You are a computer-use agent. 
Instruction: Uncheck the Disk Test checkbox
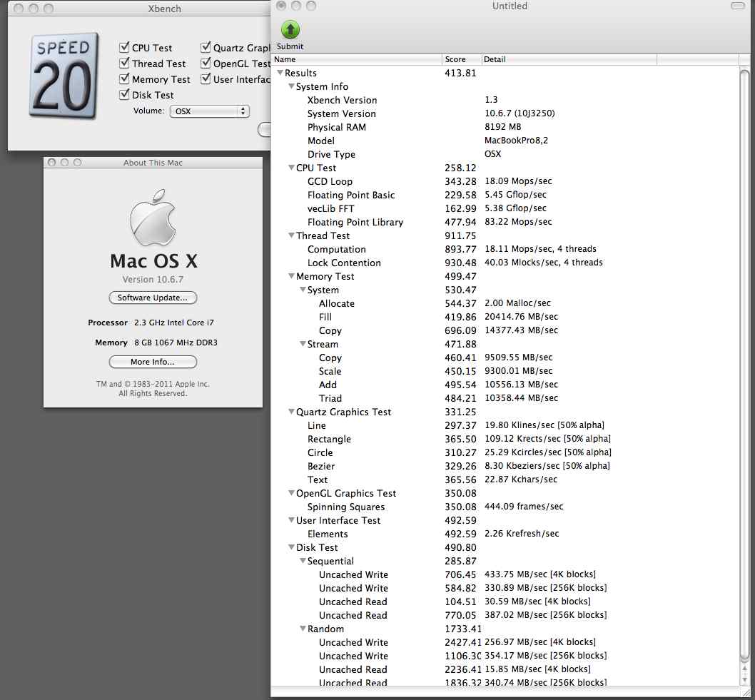pyautogui.click(x=124, y=94)
